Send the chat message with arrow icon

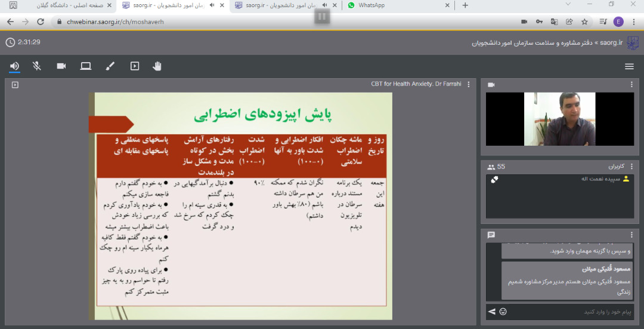[492, 312]
